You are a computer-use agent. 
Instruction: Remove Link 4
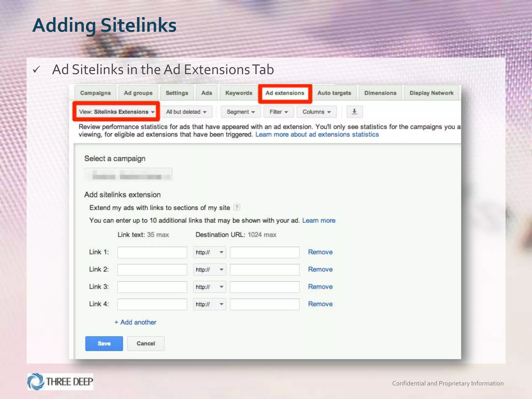coord(320,304)
